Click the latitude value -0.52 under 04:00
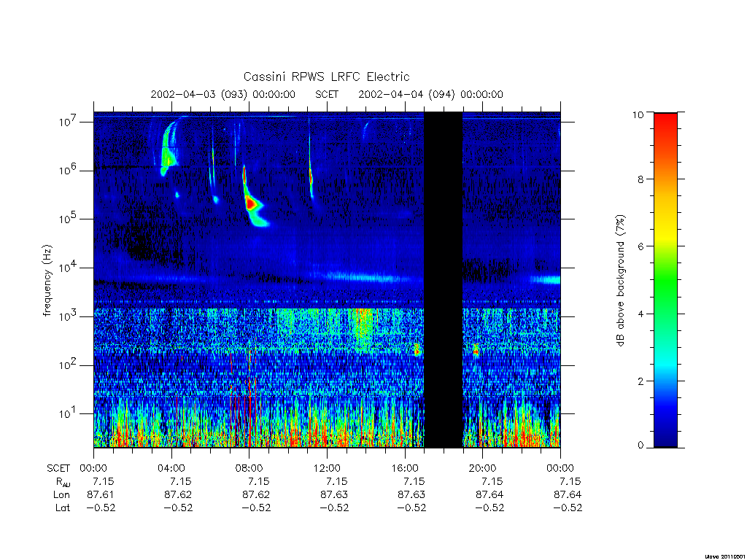 pos(178,507)
